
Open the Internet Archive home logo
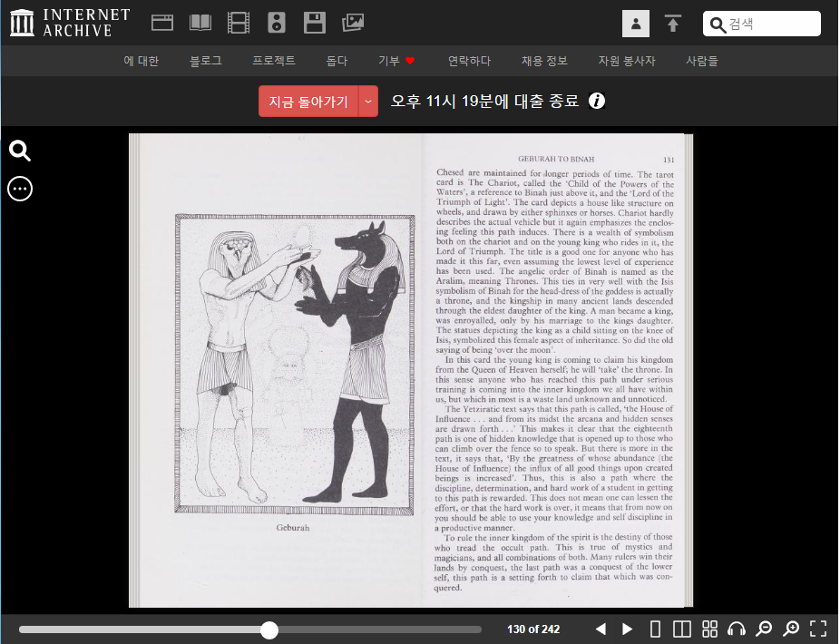[70, 23]
